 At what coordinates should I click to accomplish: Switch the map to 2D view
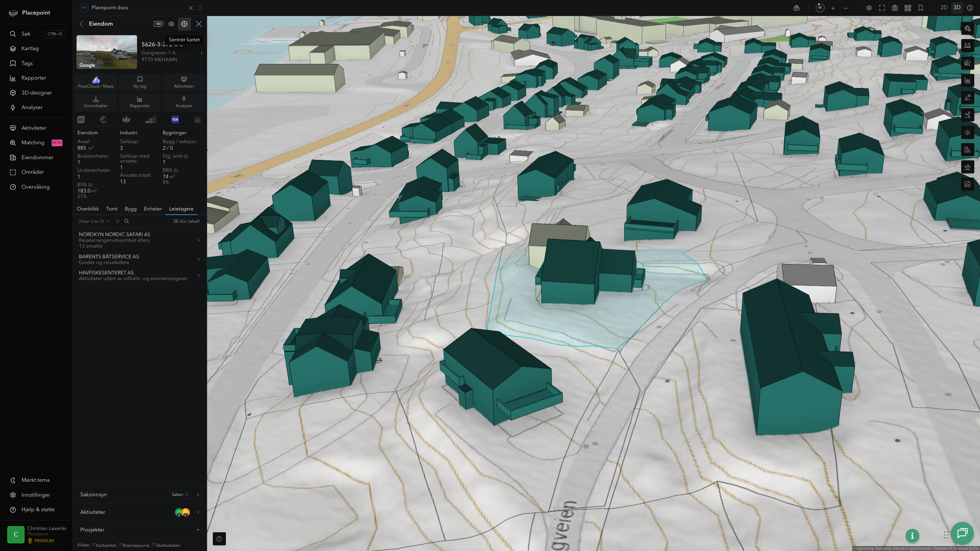tap(944, 8)
